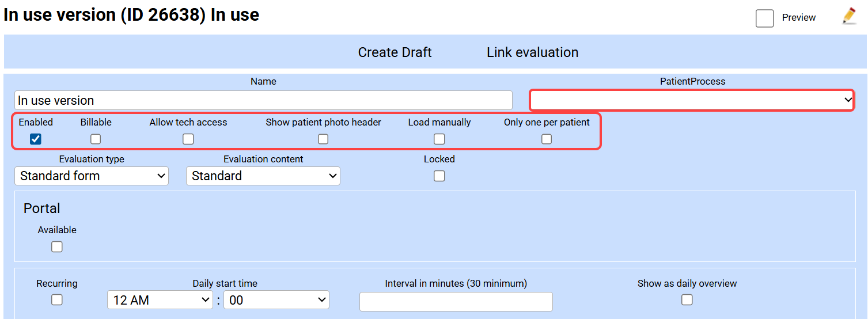Enable Show as daily overview
Screen dimensions: 868x319
(x=687, y=300)
